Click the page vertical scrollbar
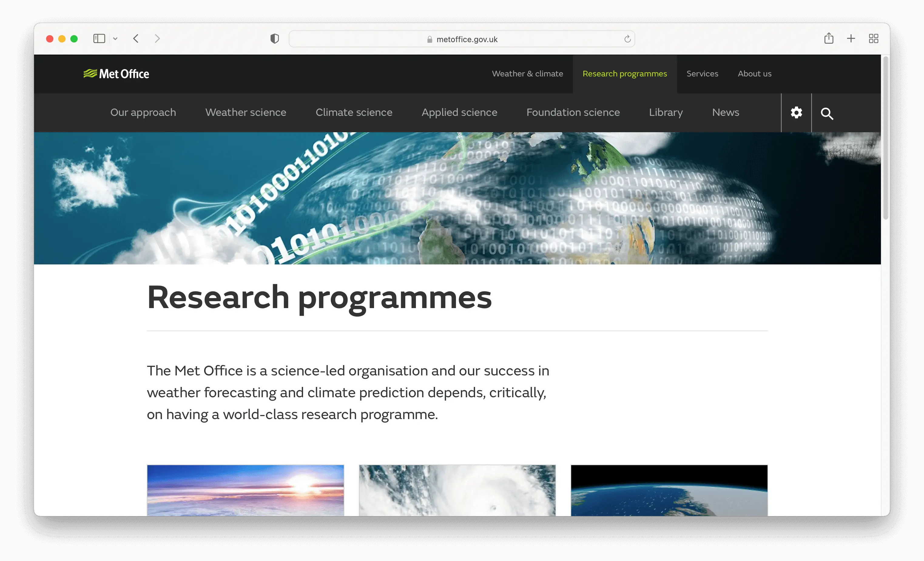924x561 pixels. (x=885, y=139)
